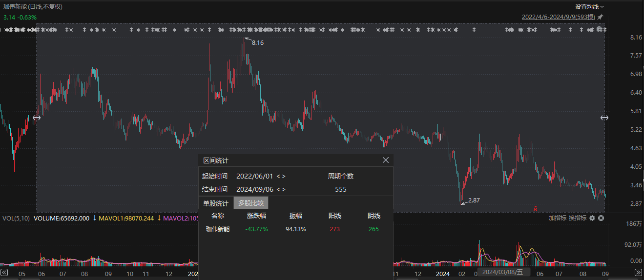Viewport: 644px width, 280px height.
Task: Click the left range-selection drag handle
Action: [36, 118]
